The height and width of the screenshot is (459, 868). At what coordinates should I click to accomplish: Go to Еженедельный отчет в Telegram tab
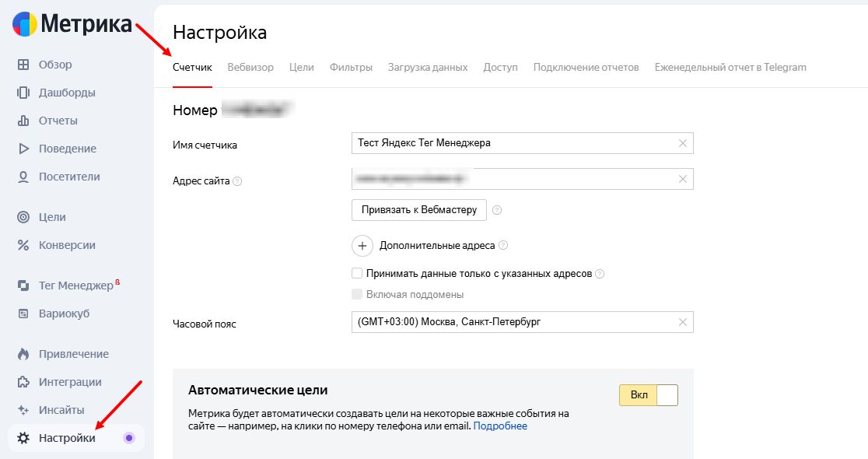point(730,68)
